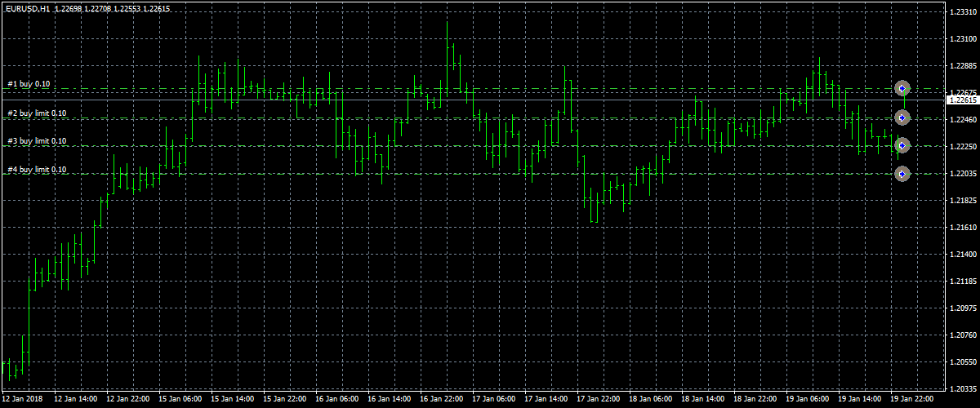This screenshot has height=408, width=980.
Task: Select the '#4 buy limit 0.10' order label
Action: click(x=37, y=170)
